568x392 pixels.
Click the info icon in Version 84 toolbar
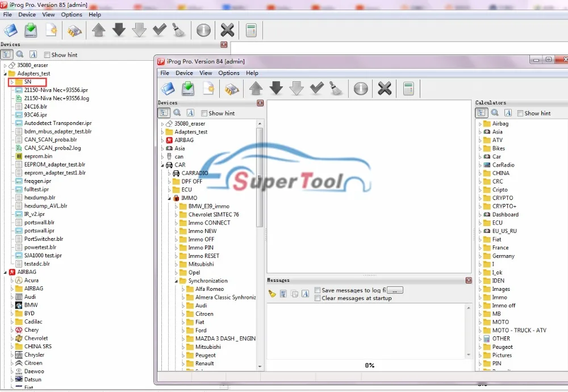[361, 89]
